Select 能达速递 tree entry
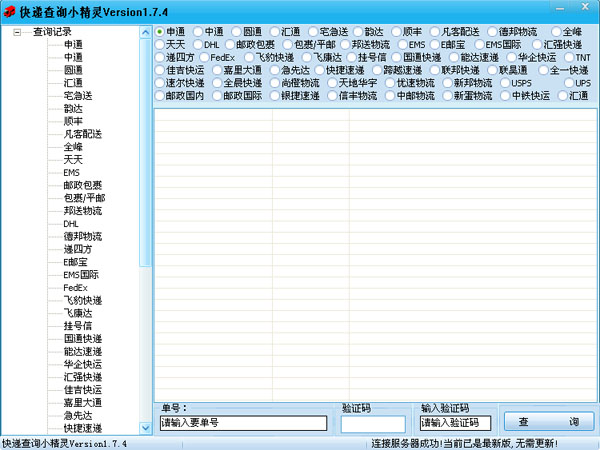 tap(83, 352)
